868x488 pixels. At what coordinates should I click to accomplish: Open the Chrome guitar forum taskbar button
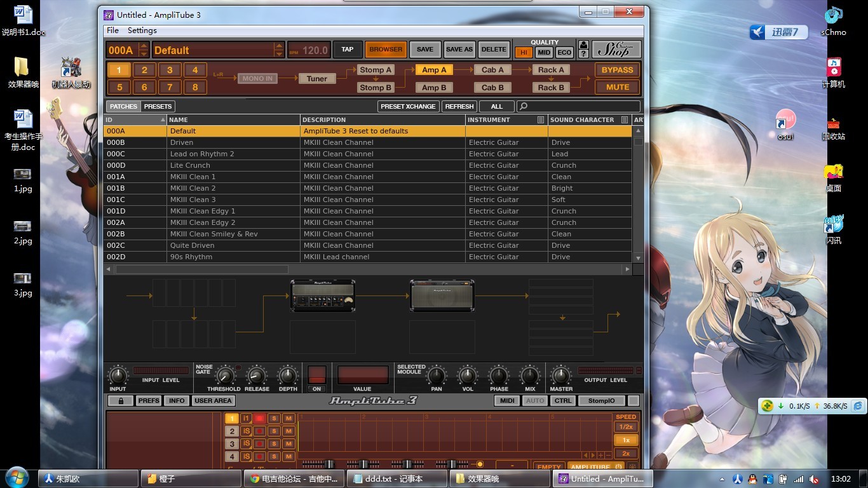[295, 478]
